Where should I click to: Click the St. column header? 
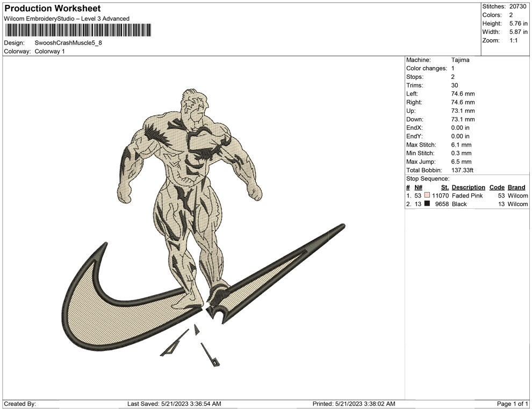click(x=445, y=187)
